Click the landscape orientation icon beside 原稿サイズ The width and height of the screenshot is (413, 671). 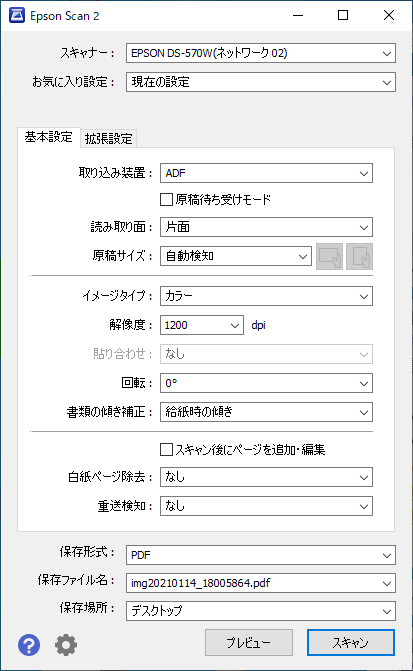(330, 256)
